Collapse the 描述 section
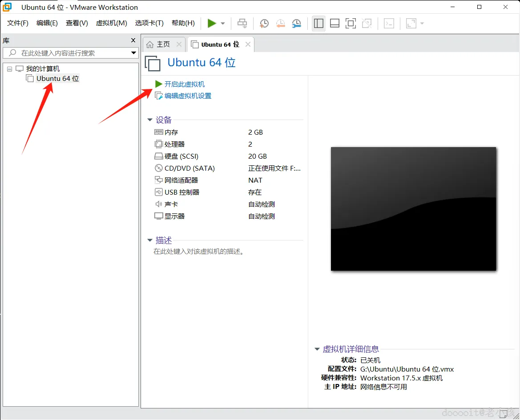 pyautogui.click(x=149, y=240)
